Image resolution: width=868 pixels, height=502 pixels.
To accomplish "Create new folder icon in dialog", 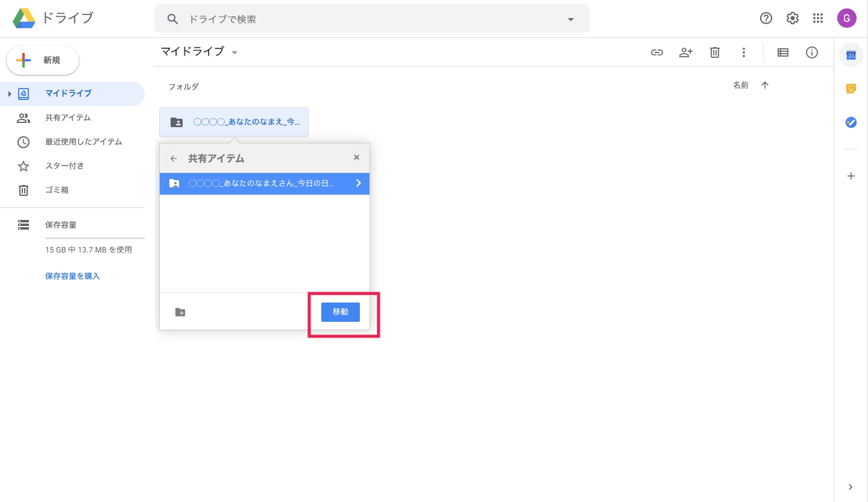I will [x=180, y=312].
